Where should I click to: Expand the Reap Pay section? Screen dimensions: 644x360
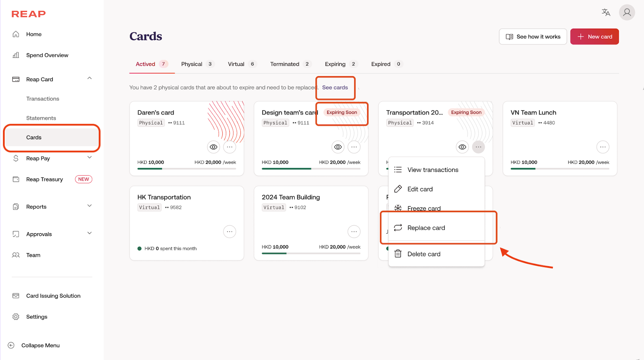[x=89, y=158]
